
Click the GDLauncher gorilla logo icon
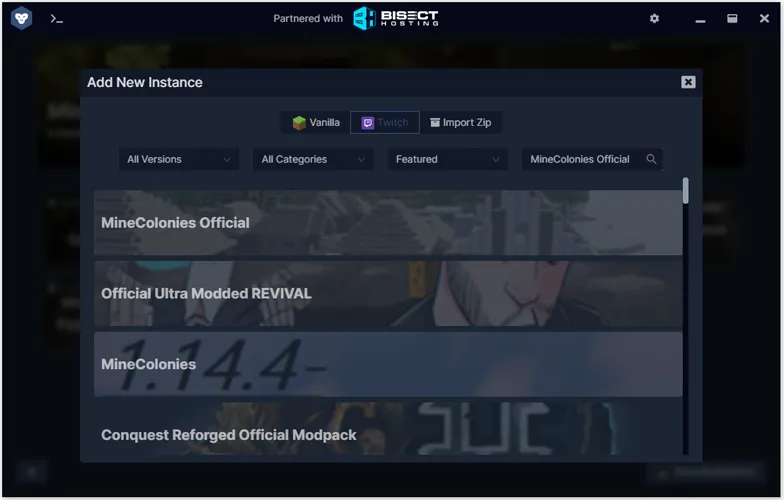click(x=22, y=18)
